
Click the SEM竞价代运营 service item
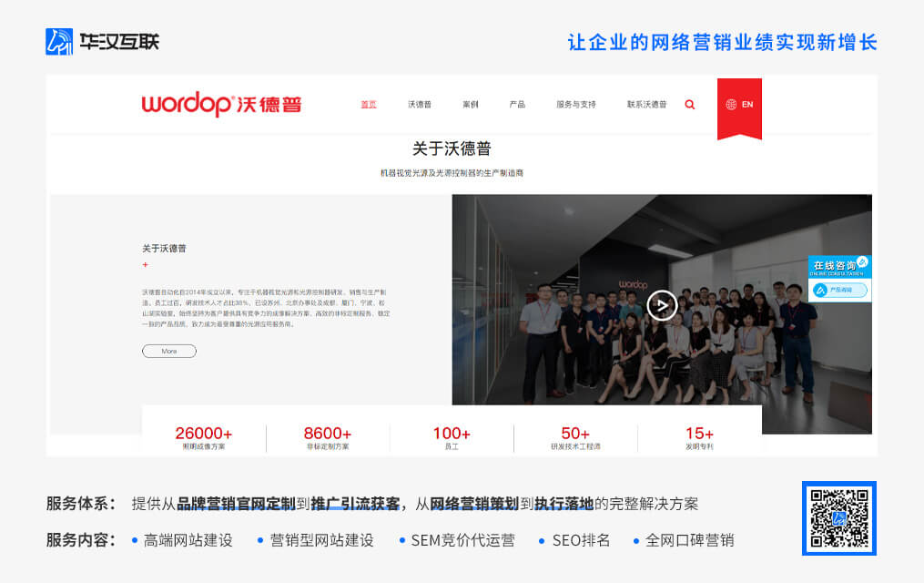coord(462,540)
